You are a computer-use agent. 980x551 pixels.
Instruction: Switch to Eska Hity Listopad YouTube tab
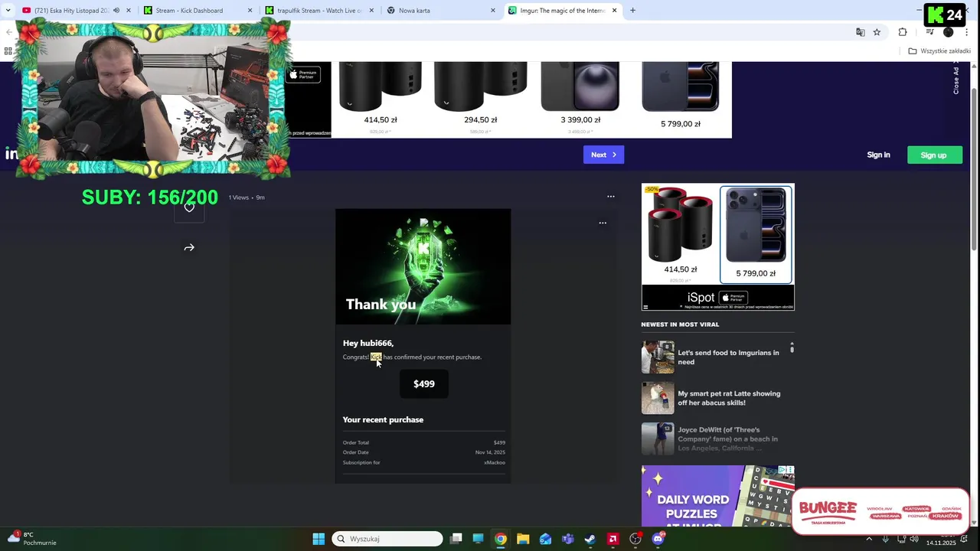(x=75, y=11)
